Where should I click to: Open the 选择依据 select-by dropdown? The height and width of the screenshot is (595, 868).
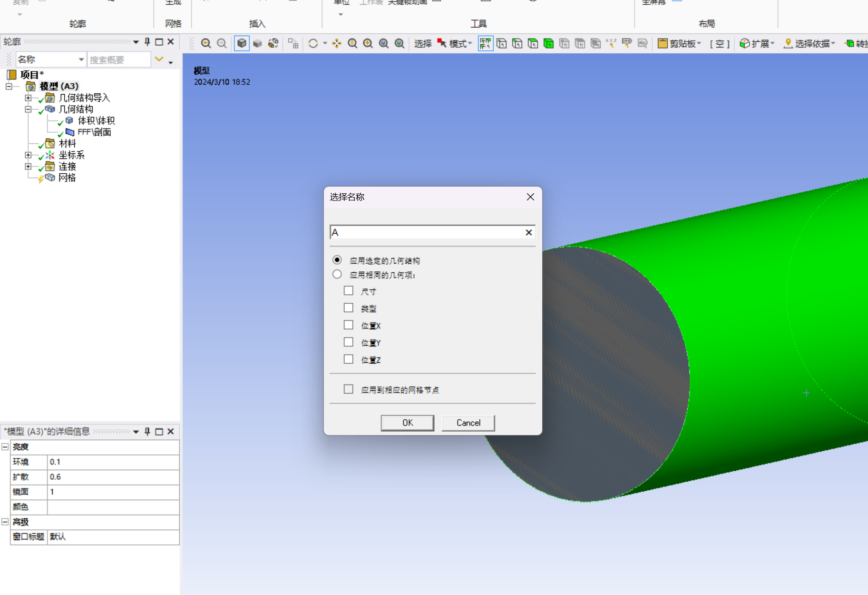(809, 43)
